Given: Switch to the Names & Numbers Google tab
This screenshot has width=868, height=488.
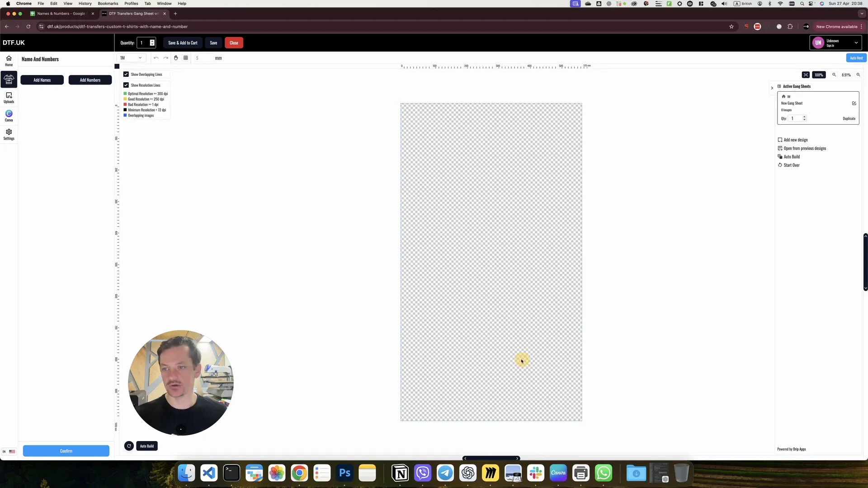Looking at the screenshot, I should (62, 14).
